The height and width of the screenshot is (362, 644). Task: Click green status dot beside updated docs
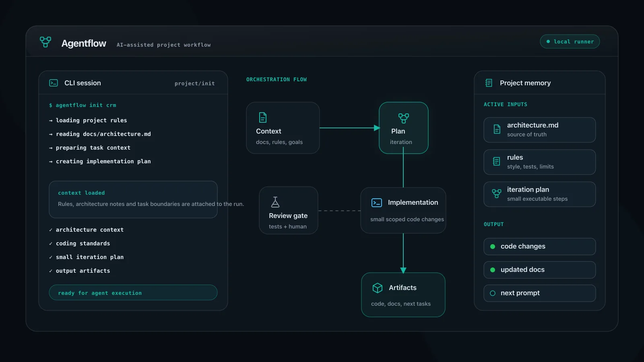pyautogui.click(x=493, y=270)
